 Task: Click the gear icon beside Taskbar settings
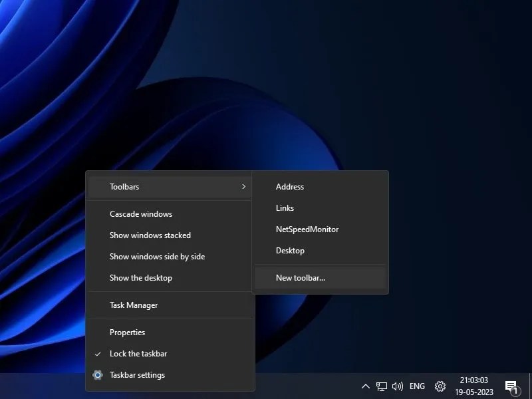coord(98,375)
